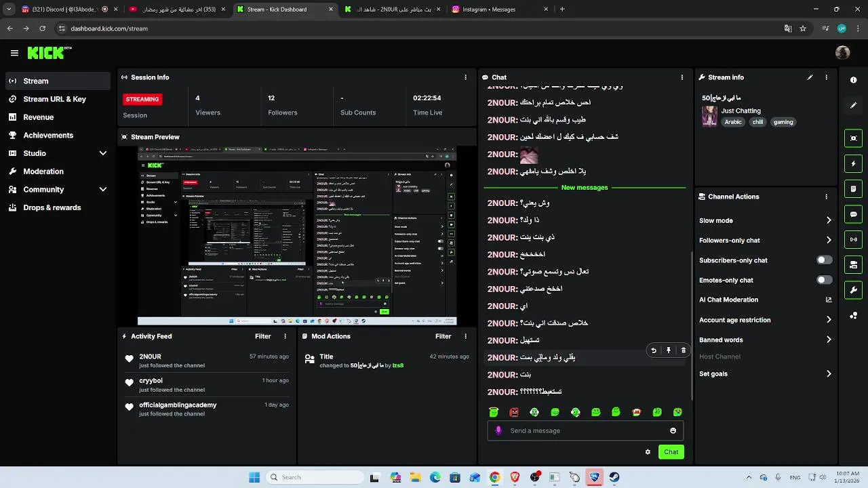This screenshot has height=488, width=868.
Task: Open Revenue in the sidebar
Action: [x=58, y=117]
